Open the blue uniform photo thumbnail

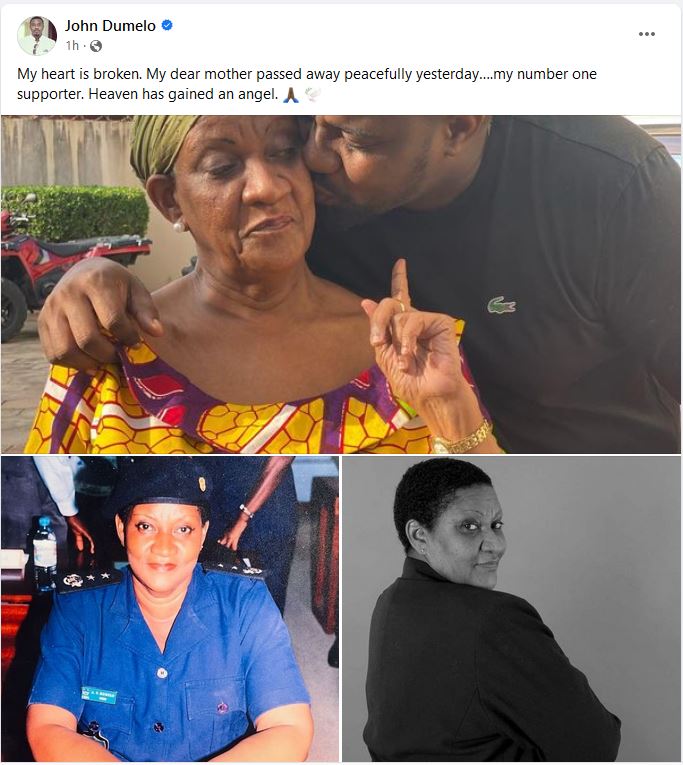pyautogui.click(x=170, y=609)
